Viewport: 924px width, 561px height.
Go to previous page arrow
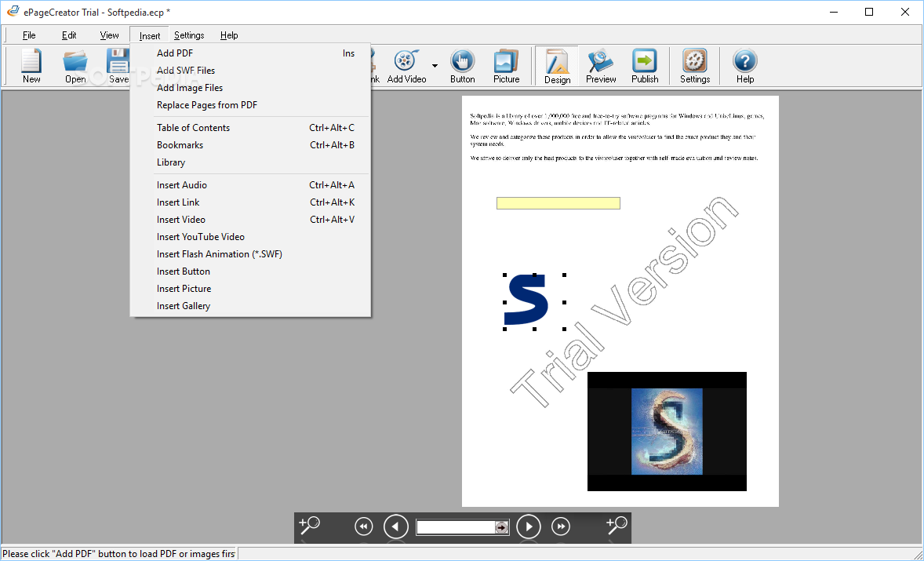click(x=396, y=526)
